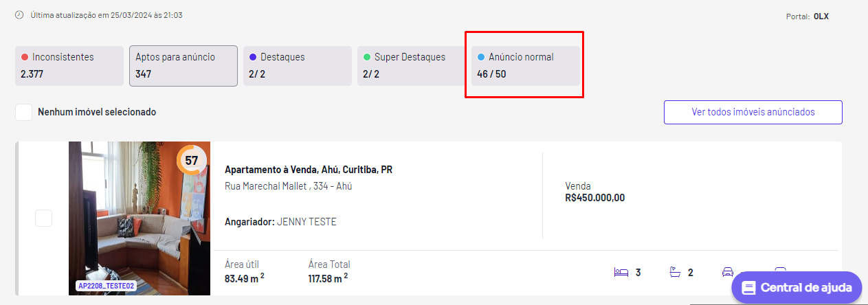Image resolution: width=868 pixels, height=305 pixels.
Task: Select the Aptos para anúncio tab
Action: click(x=183, y=66)
